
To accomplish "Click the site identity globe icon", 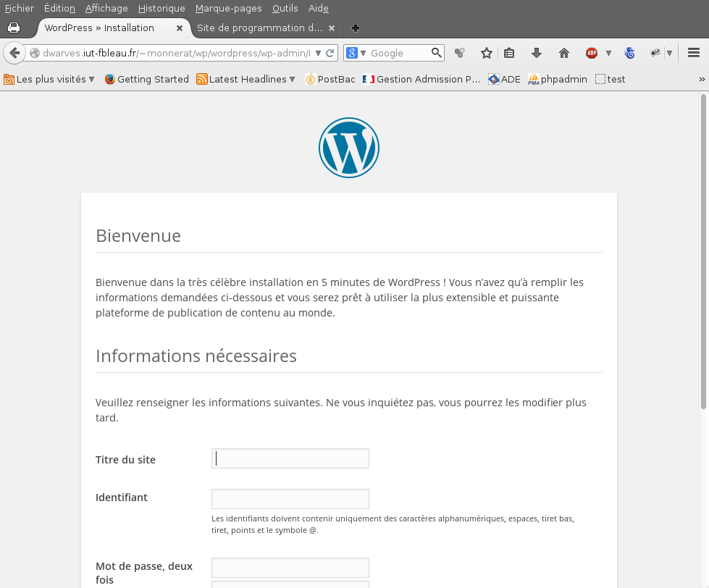I will (x=34, y=53).
